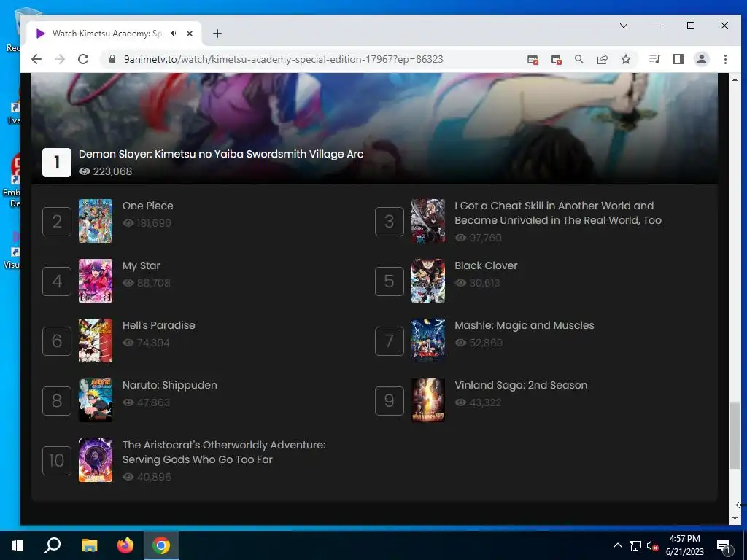
Task: Click the second blocked-content icon in address bar
Action: click(556, 60)
